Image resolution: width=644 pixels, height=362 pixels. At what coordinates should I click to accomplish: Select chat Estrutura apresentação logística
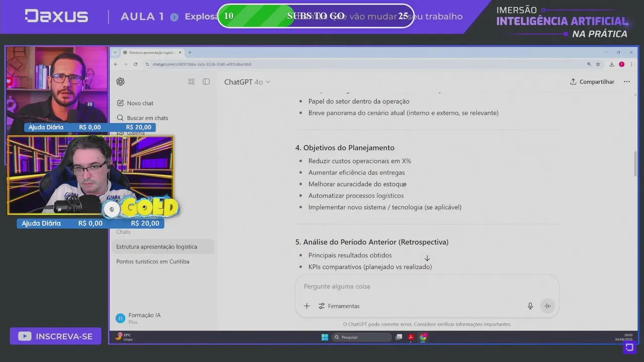pyautogui.click(x=164, y=247)
